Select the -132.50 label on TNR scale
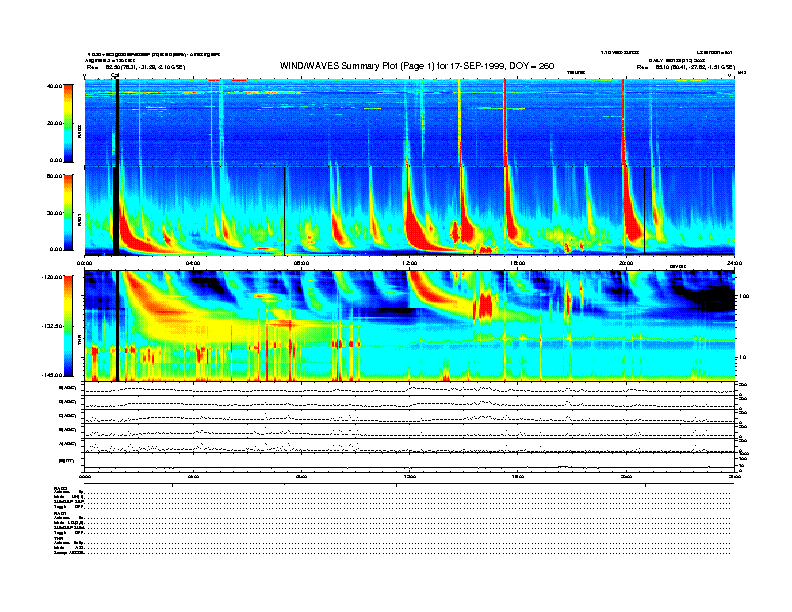This screenshot has width=792, height=612. point(52,326)
